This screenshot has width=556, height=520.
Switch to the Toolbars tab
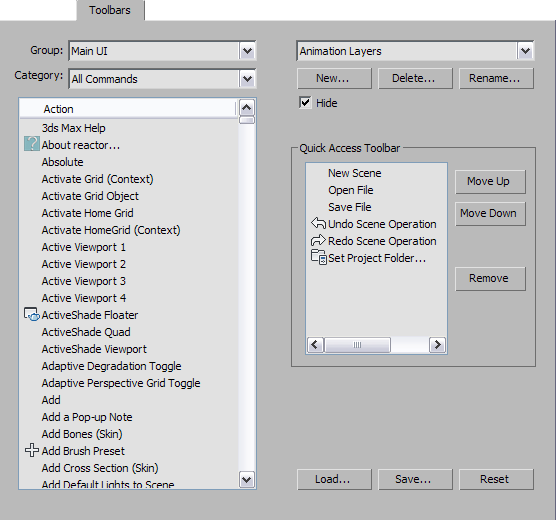pyautogui.click(x=110, y=10)
